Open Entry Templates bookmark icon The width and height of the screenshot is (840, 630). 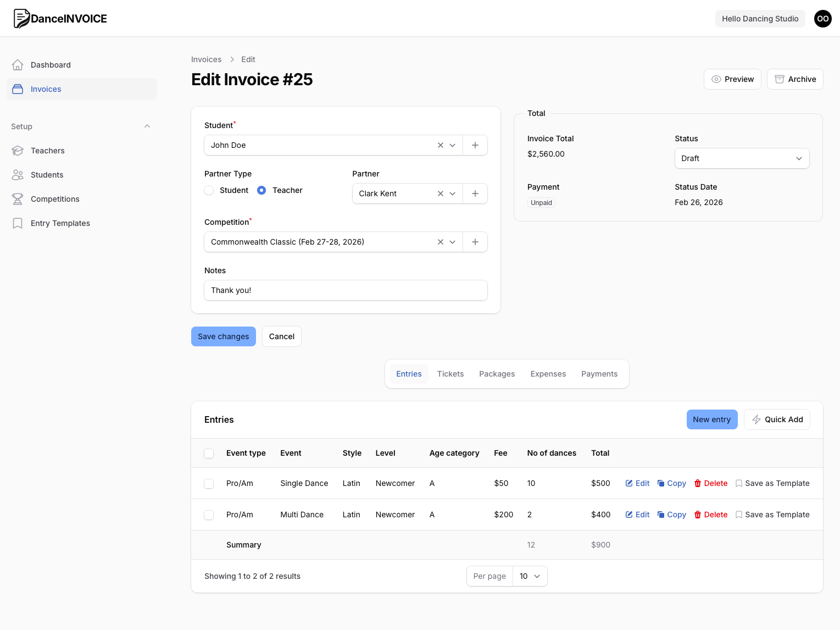[18, 223]
